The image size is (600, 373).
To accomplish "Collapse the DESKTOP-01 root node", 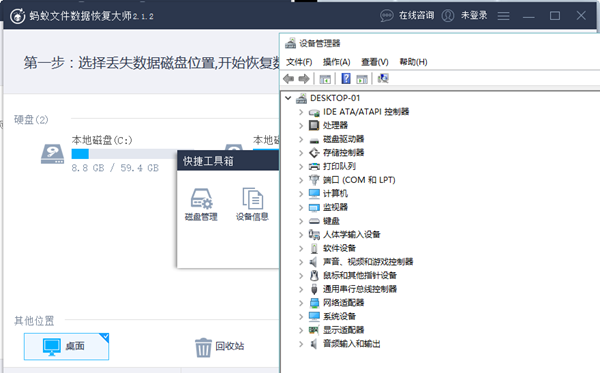I will pos(288,98).
